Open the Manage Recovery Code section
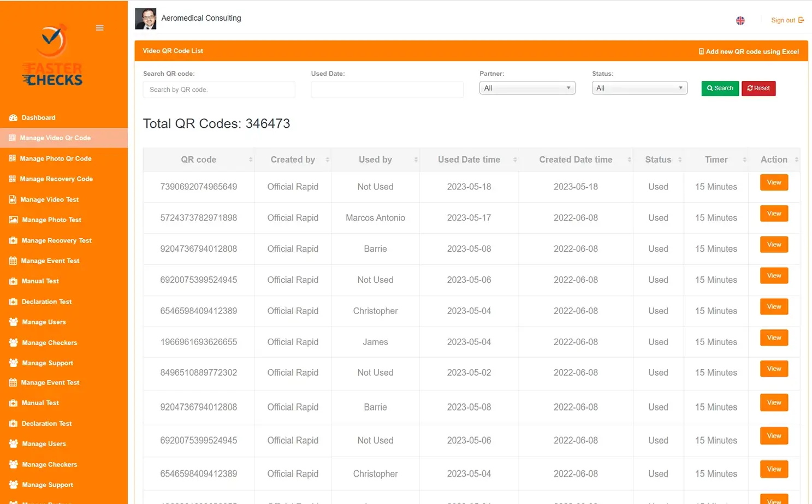This screenshot has width=812, height=504. tap(56, 179)
